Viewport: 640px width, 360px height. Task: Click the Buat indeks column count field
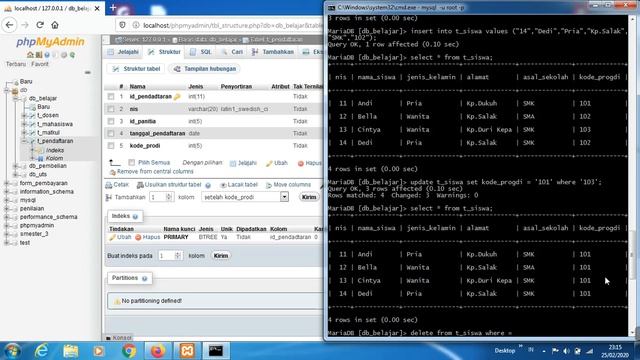tap(170, 256)
